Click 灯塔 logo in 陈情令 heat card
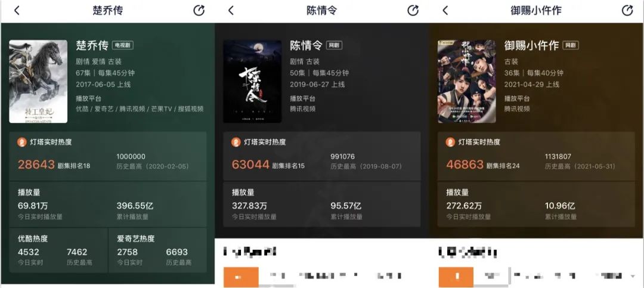Image resolution: width=644 pixels, height=288 pixels. (236, 142)
